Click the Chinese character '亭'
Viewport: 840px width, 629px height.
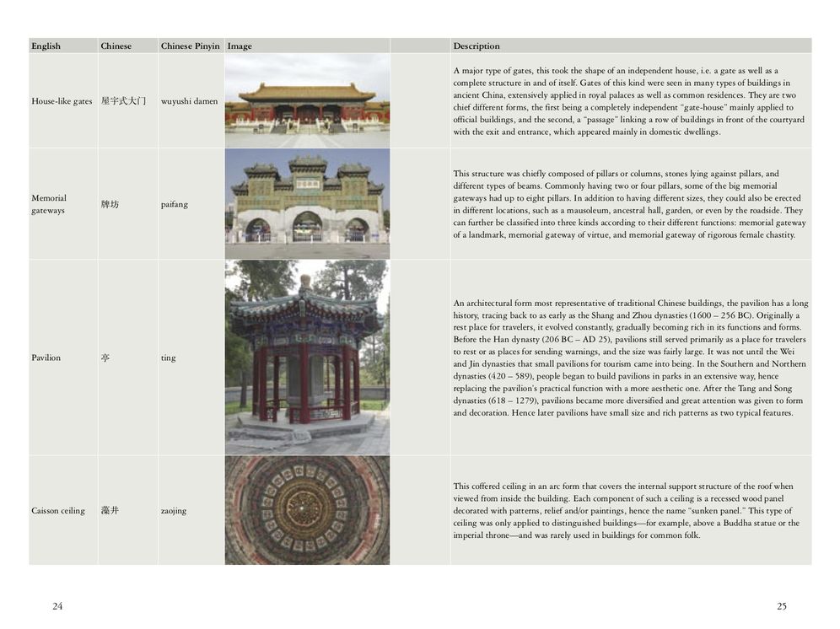tap(105, 358)
